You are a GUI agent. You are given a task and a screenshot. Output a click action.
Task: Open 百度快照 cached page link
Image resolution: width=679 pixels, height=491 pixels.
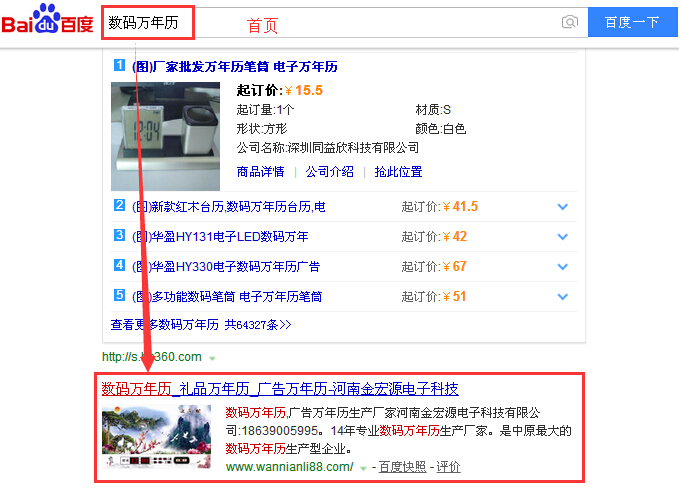click(x=402, y=467)
